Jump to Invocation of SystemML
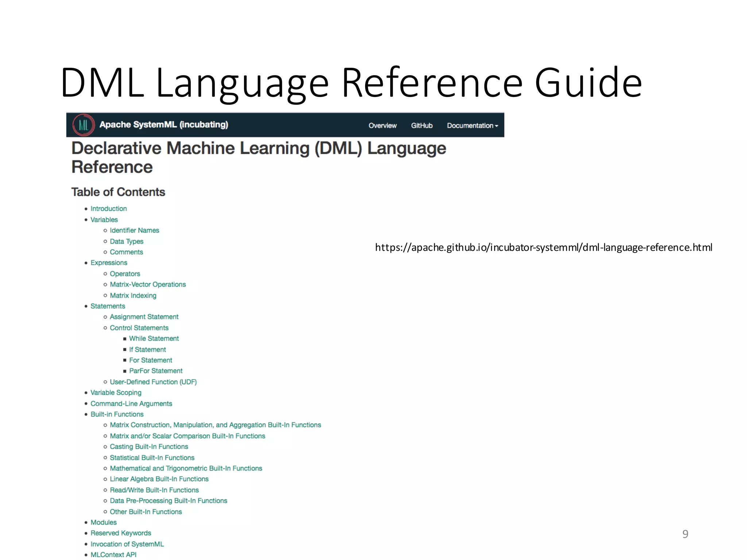747x560 pixels. click(x=127, y=544)
